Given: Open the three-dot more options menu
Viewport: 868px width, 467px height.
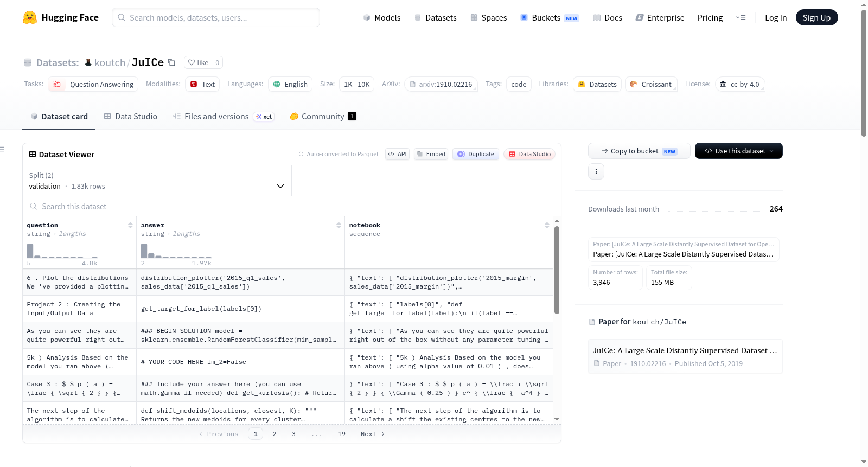Looking at the screenshot, I should 596,171.
